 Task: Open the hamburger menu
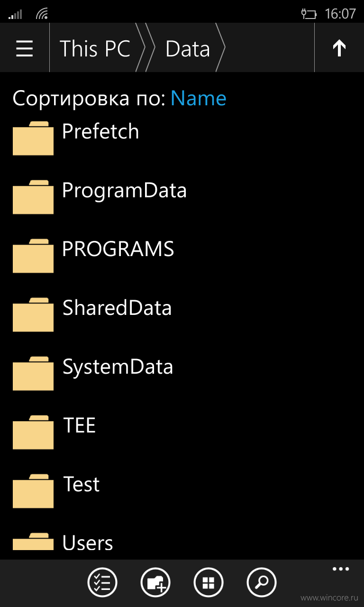pyautogui.click(x=25, y=48)
